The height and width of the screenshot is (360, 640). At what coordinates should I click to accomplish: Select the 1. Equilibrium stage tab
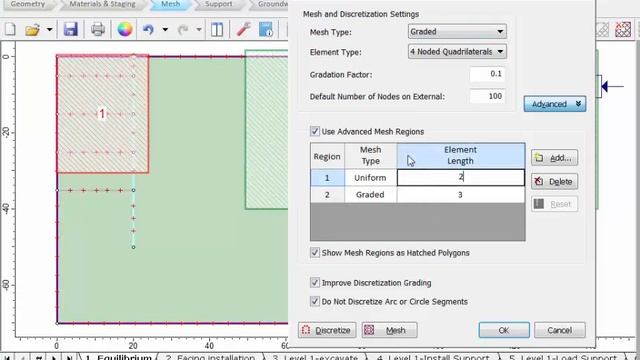coord(118,357)
